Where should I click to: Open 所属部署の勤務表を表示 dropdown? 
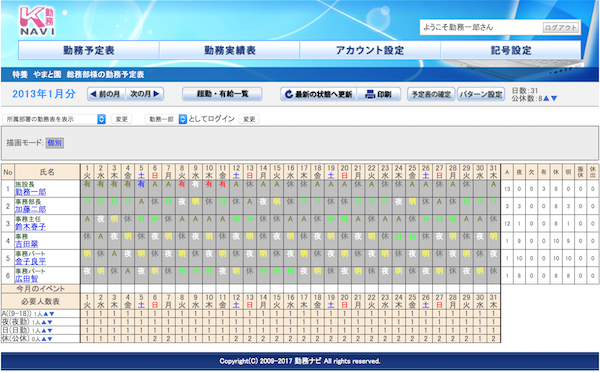click(54, 119)
